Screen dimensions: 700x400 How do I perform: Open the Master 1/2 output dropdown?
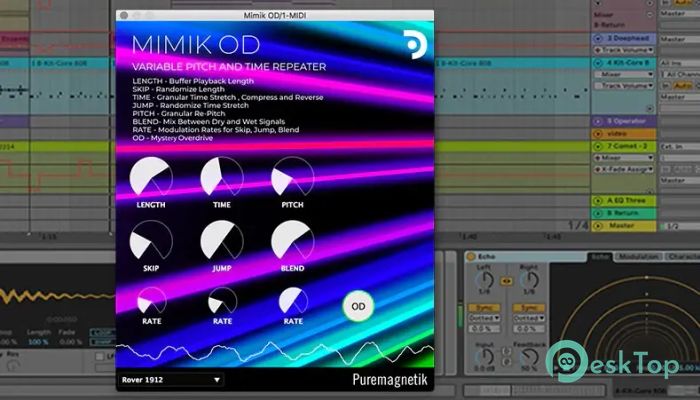[x=680, y=226]
